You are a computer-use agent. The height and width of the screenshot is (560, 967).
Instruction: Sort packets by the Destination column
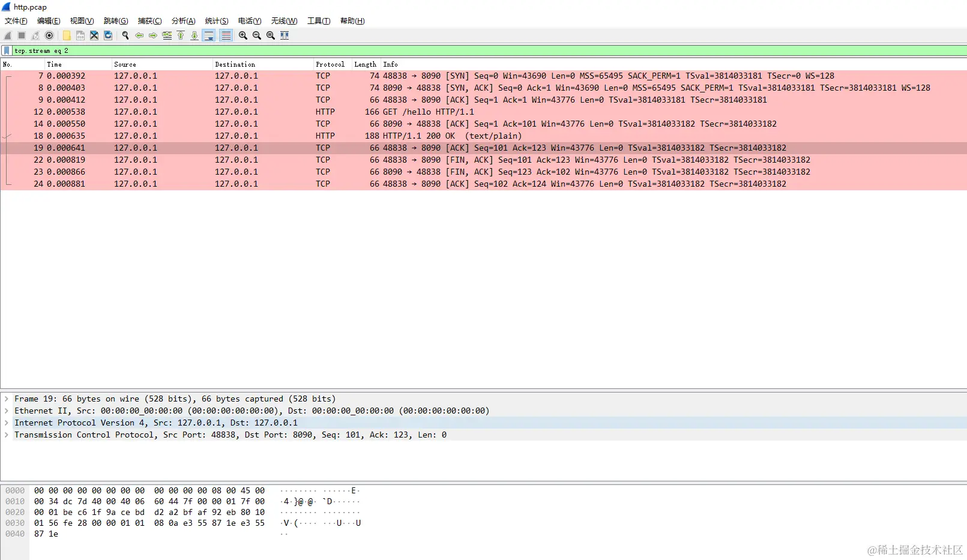[x=263, y=64]
